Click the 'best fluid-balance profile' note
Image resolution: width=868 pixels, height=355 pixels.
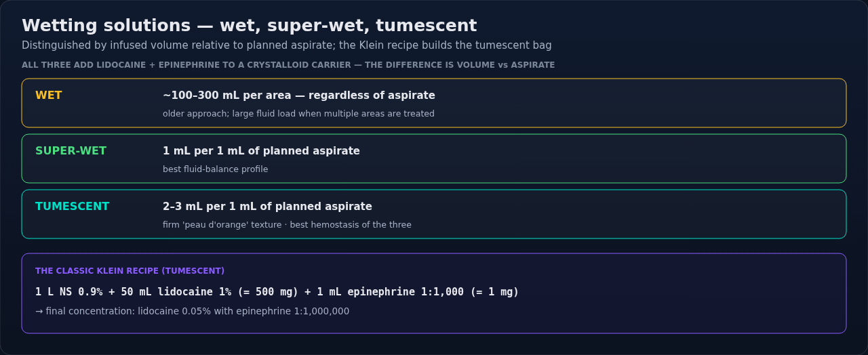click(215, 169)
